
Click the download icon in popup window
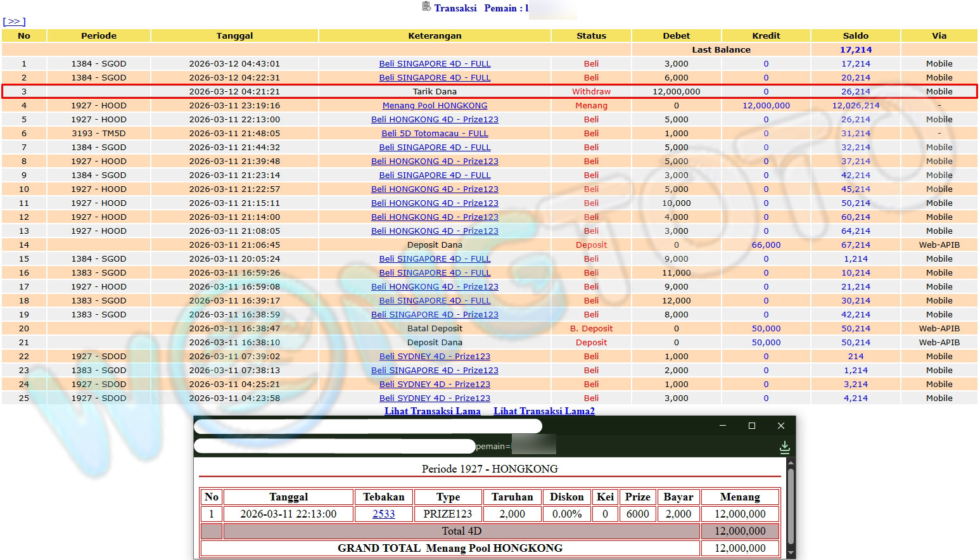coord(784,447)
